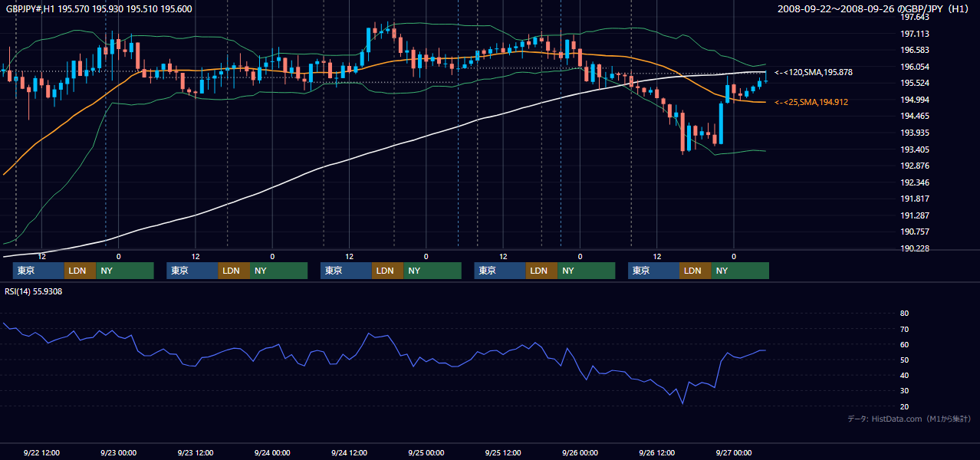Select the 25 SMA label reading 194.912
This screenshot has width=980, height=460.
[811, 102]
